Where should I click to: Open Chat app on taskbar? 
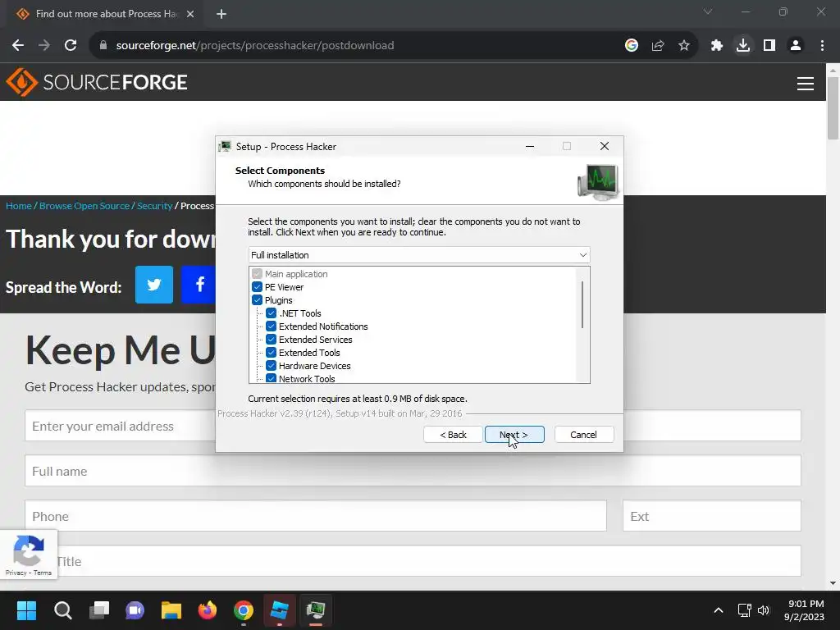click(x=135, y=610)
